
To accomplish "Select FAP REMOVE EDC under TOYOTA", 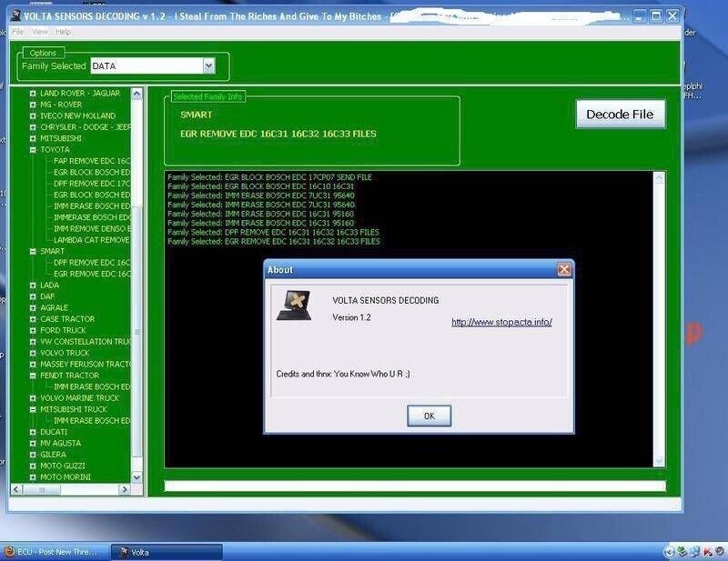I will tap(92, 161).
